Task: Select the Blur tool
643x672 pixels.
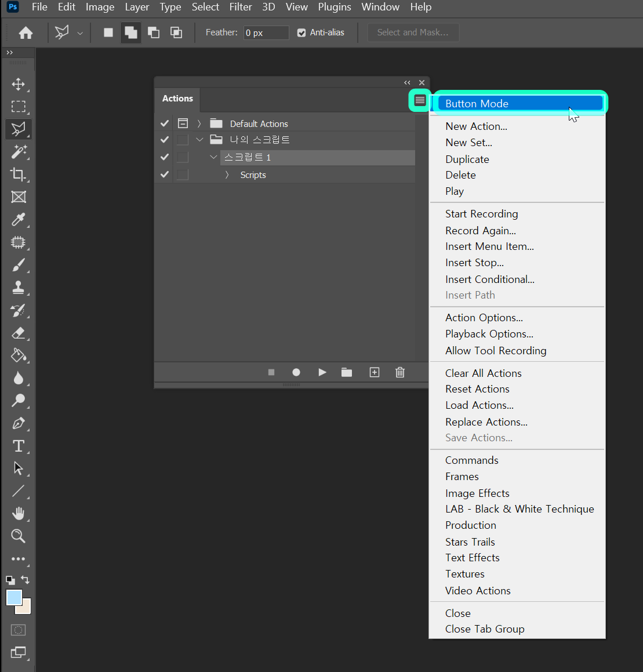Action: [x=18, y=378]
